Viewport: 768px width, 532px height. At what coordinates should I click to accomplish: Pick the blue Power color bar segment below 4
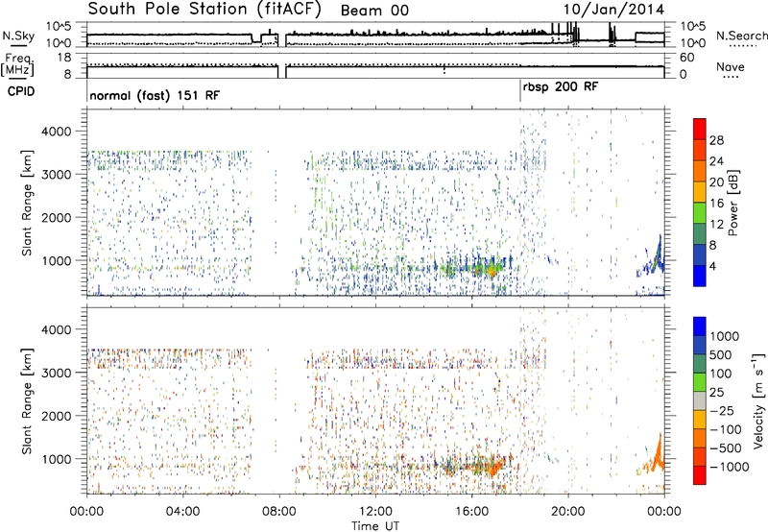click(700, 276)
